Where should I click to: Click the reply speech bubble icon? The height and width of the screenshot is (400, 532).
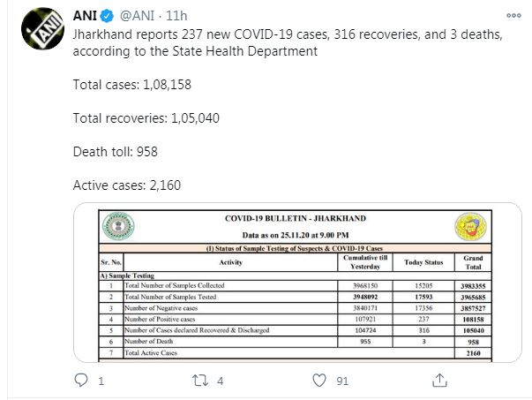(81, 381)
